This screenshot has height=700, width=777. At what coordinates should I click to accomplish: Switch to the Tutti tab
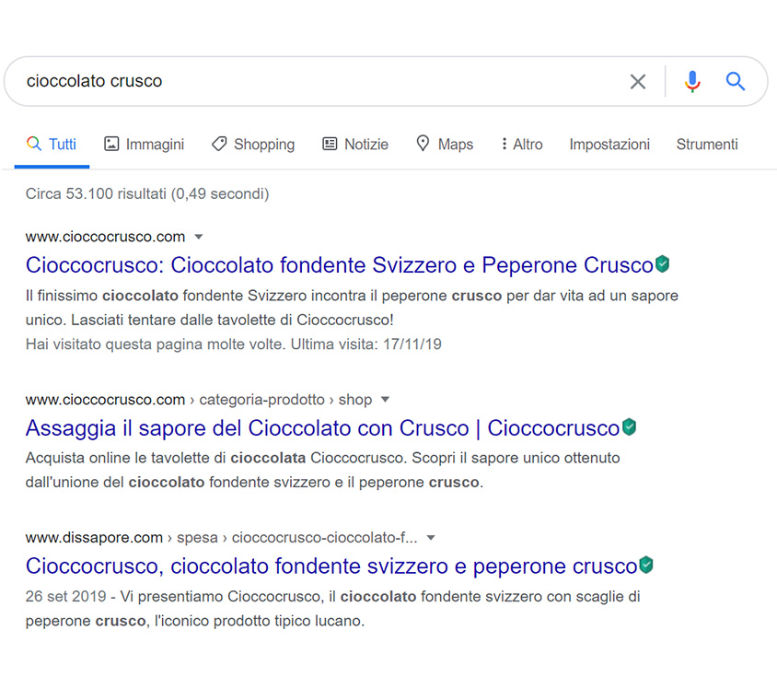tap(52, 145)
